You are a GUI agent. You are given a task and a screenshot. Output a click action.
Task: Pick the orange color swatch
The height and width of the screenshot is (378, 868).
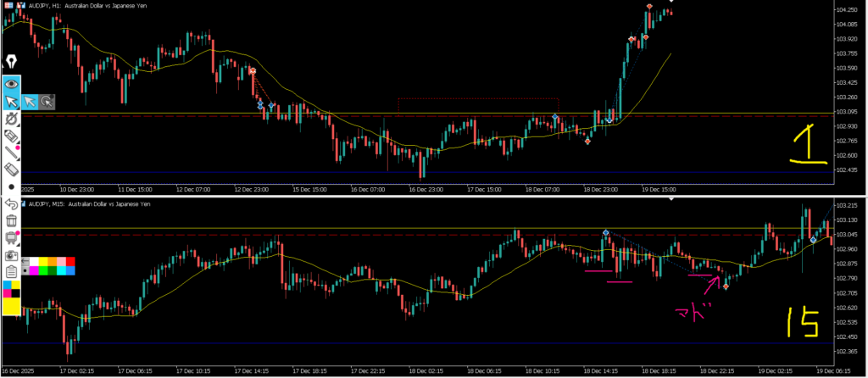(x=52, y=261)
